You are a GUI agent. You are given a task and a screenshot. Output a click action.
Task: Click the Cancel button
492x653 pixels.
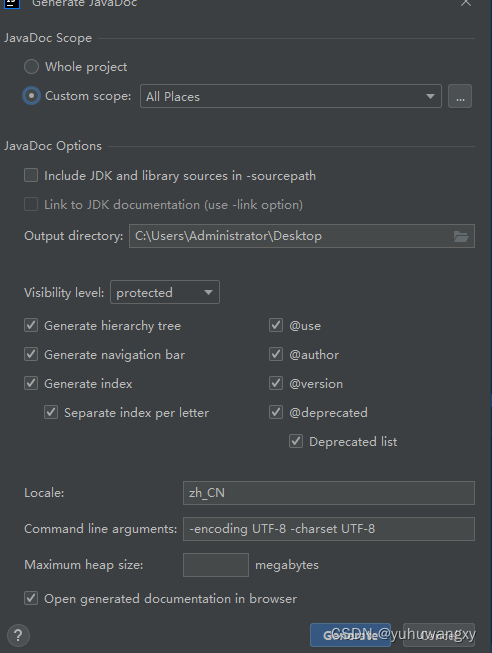click(439, 635)
